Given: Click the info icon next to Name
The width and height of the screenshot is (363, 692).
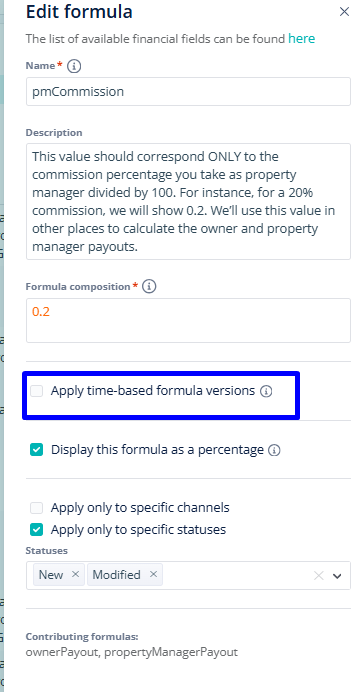Looking at the screenshot, I should [74, 66].
